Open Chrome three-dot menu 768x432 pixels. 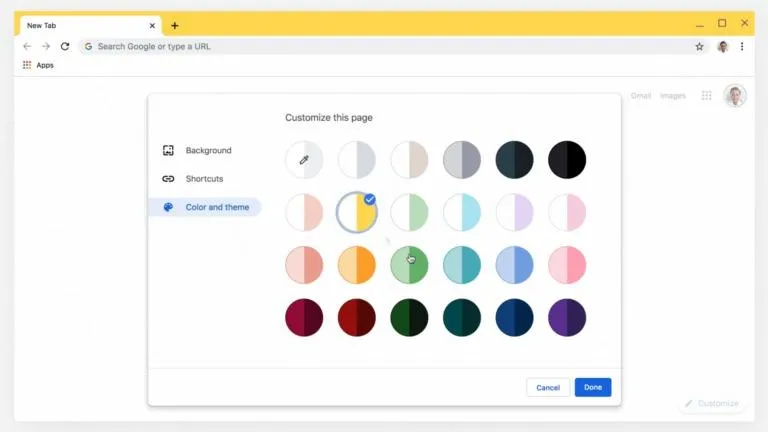741,46
